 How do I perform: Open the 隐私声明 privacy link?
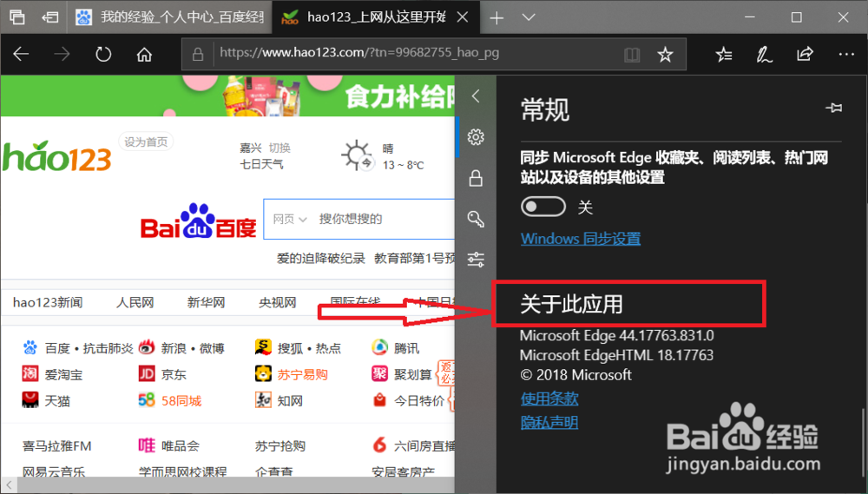pyautogui.click(x=549, y=423)
